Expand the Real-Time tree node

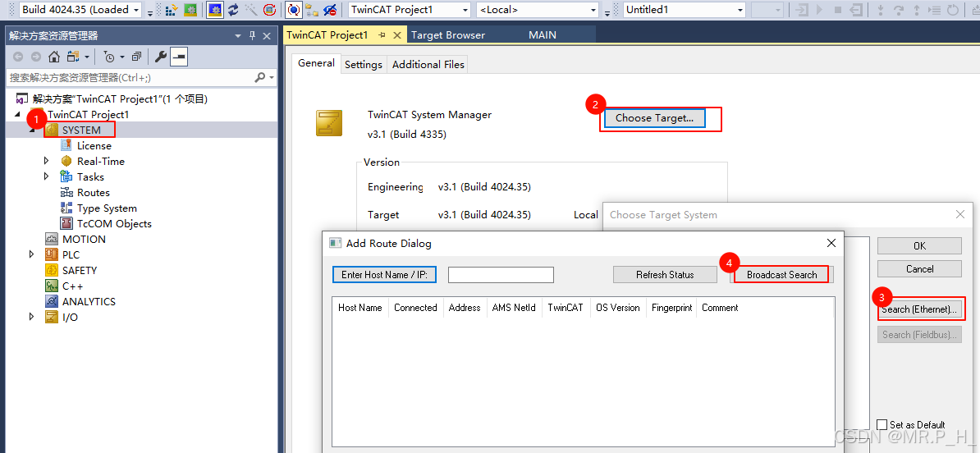click(47, 161)
